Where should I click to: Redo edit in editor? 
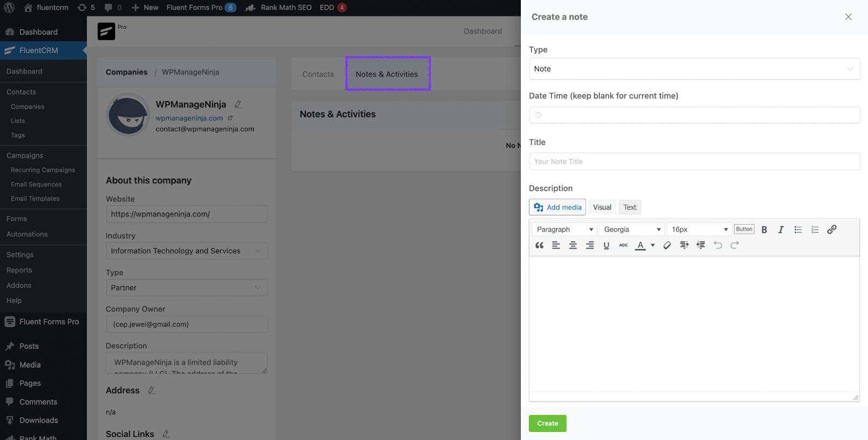(735, 245)
